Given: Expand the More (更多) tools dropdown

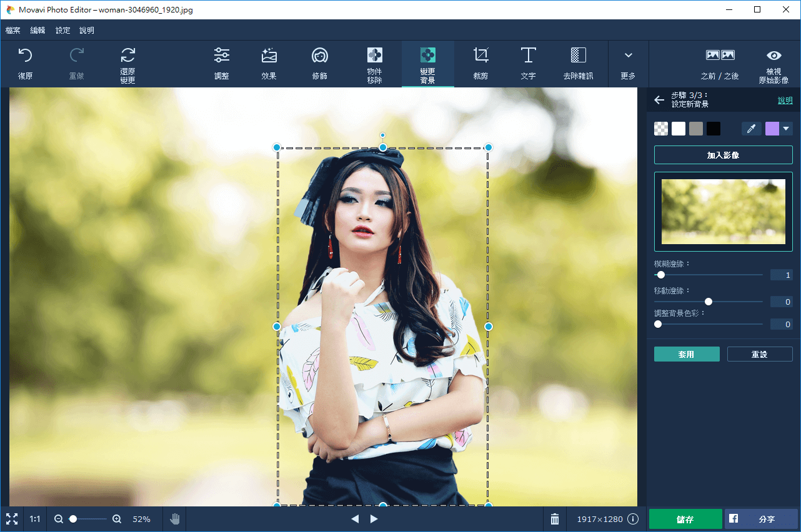Looking at the screenshot, I should point(628,63).
